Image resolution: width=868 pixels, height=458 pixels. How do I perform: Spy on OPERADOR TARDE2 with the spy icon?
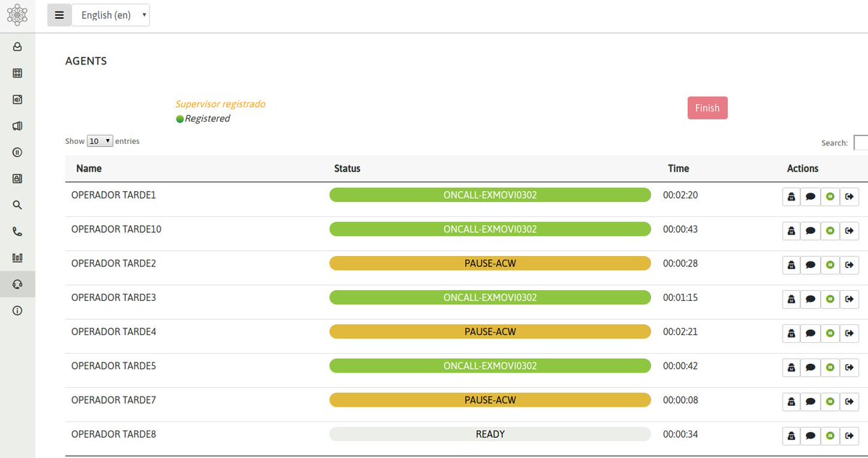pyautogui.click(x=791, y=265)
